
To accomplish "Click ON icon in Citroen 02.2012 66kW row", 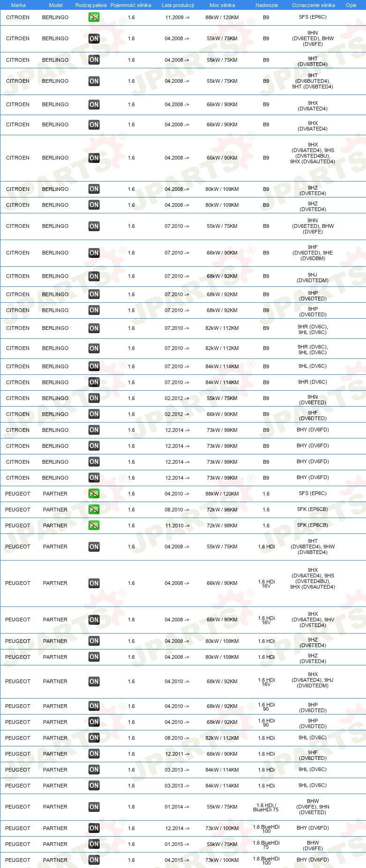I will coord(94,414).
